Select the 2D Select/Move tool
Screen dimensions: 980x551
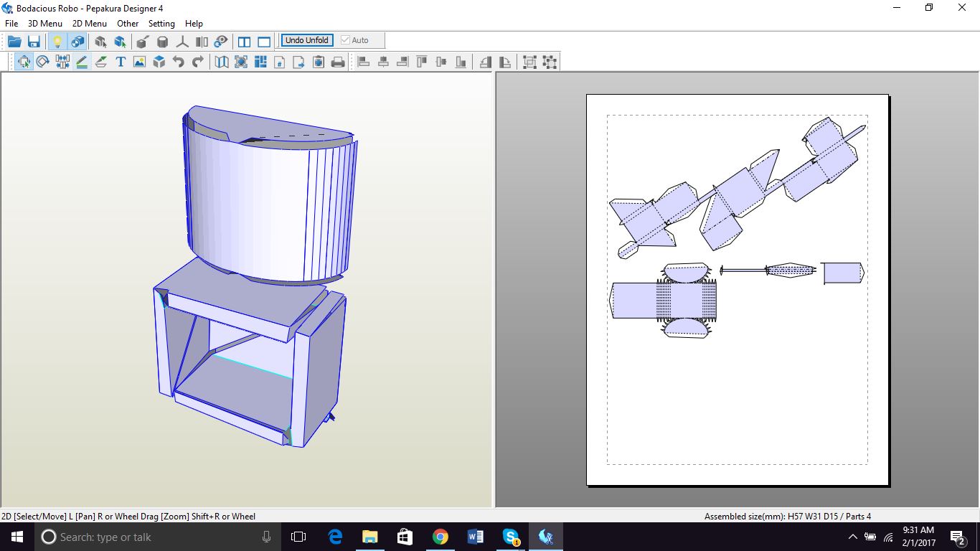coord(24,62)
